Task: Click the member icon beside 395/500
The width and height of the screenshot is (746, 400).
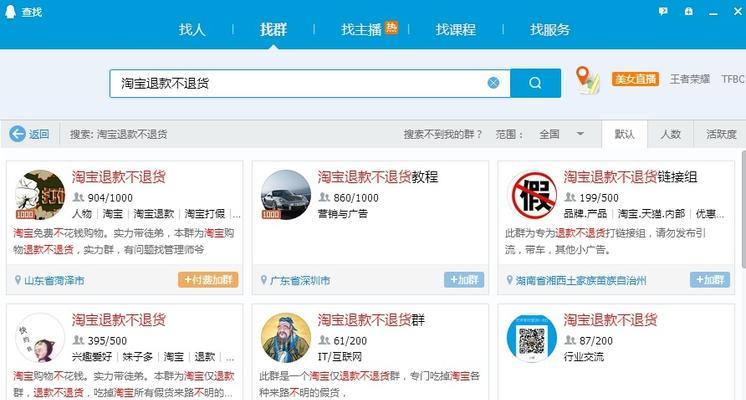Action: tap(79, 341)
